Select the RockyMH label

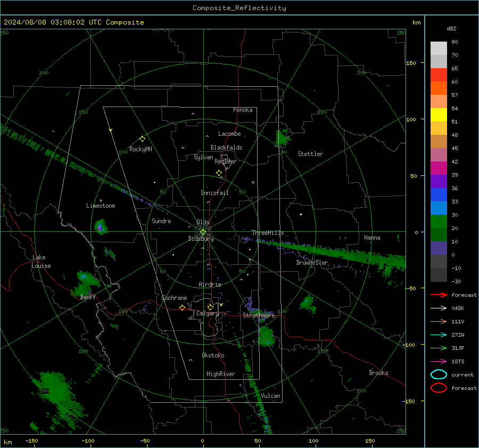tap(141, 149)
